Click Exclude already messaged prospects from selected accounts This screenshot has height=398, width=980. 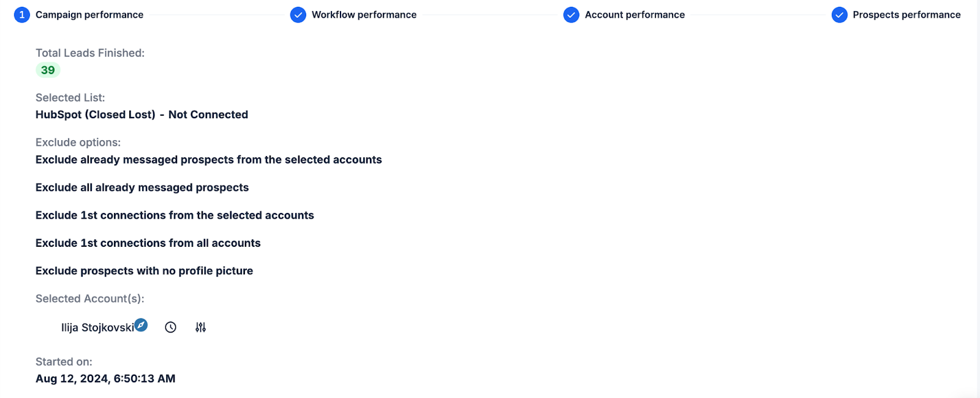click(x=209, y=160)
